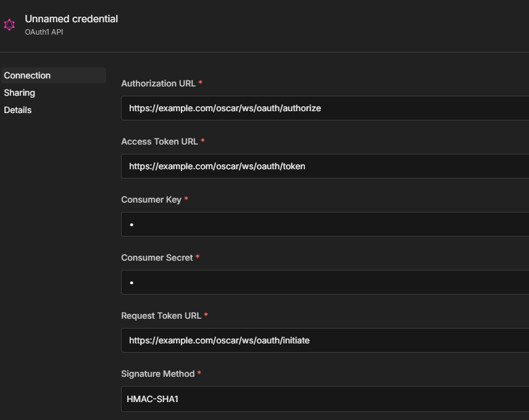Click the Consumer Secret label text
529x420 pixels.
click(157, 258)
